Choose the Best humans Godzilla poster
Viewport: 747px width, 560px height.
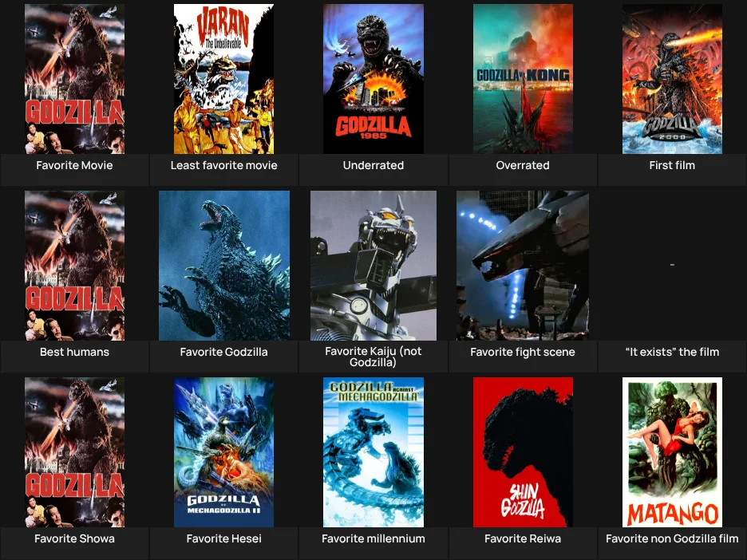pyautogui.click(x=74, y=266)
